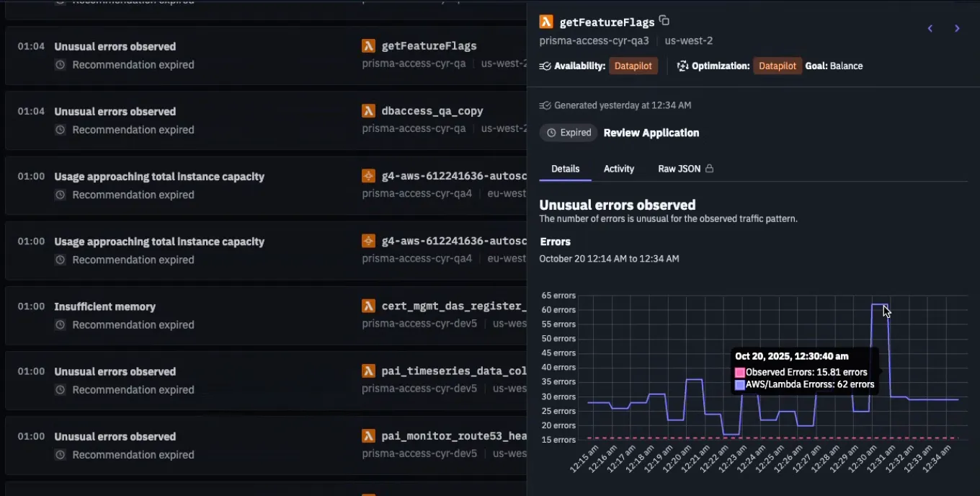Copy the getFeatureFlags name icon

coord(664,21)
